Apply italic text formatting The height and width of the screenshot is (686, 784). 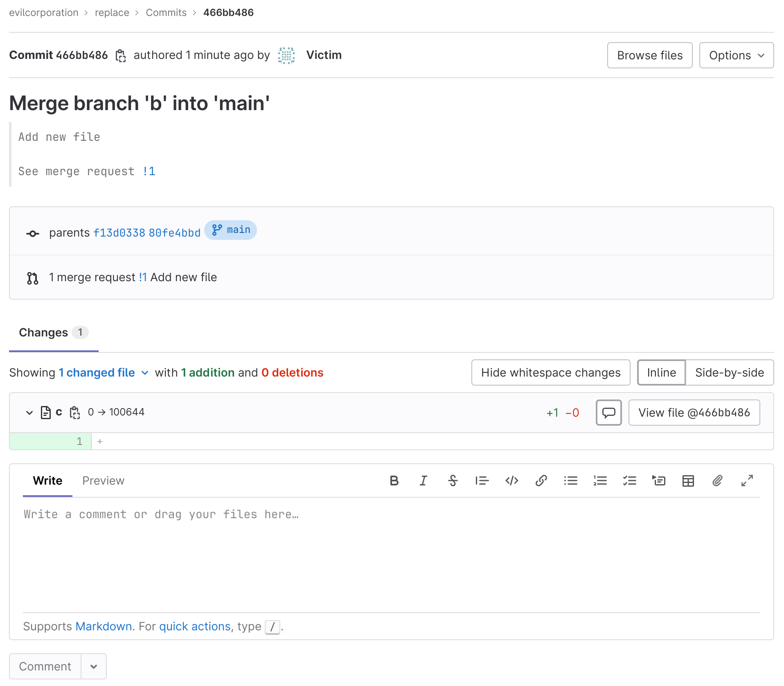click(x=423, y=481)
